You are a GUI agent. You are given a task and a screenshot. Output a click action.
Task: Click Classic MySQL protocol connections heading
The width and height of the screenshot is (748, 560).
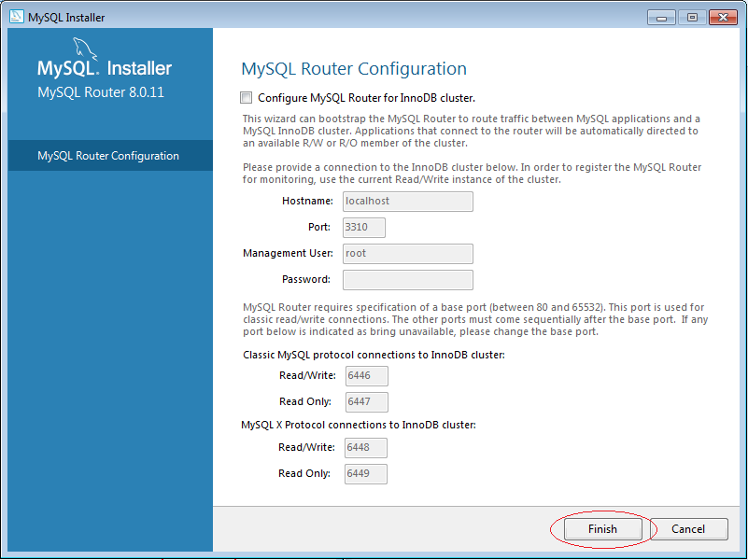click(x=374, y=355)
